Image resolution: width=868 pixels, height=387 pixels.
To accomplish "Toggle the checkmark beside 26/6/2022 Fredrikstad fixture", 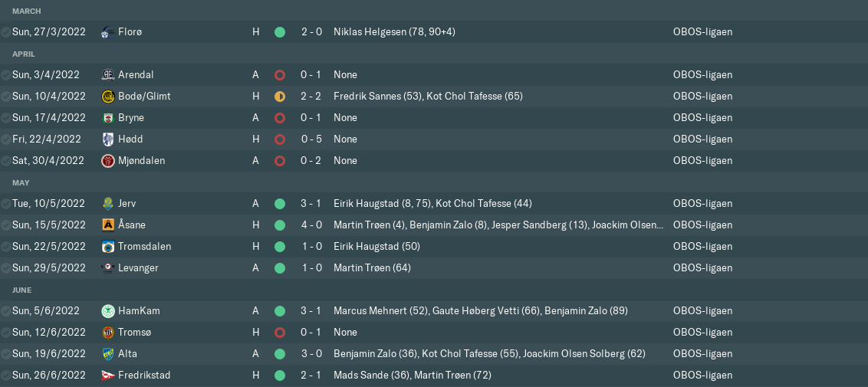I will click(6, 376).
